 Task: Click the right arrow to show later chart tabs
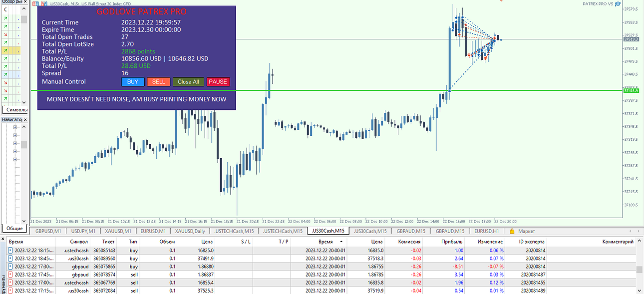point(639,231)
